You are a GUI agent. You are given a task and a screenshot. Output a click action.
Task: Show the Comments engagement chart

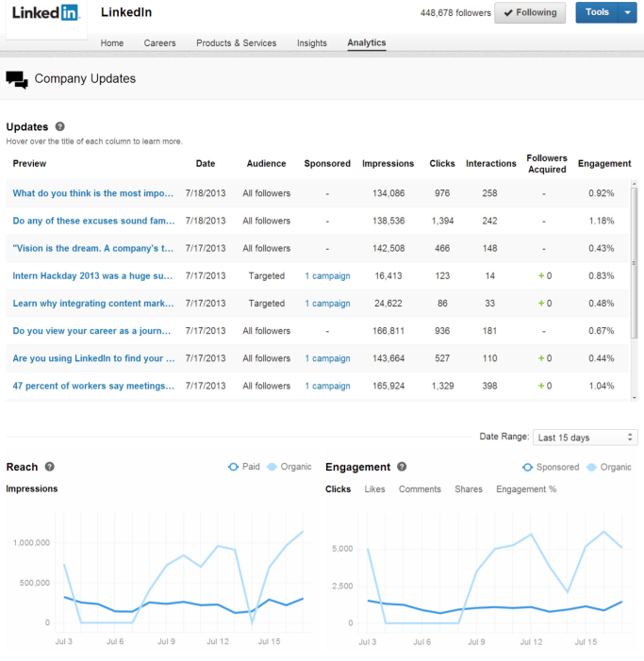pos(420,489)
